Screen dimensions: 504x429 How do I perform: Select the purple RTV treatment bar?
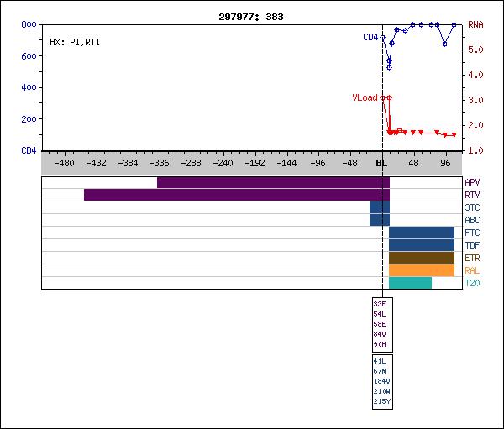235,195
